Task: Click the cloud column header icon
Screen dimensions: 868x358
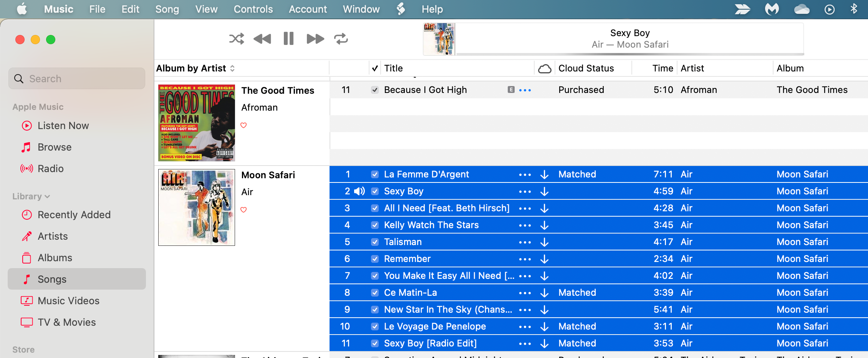Action: coord(545,68)
